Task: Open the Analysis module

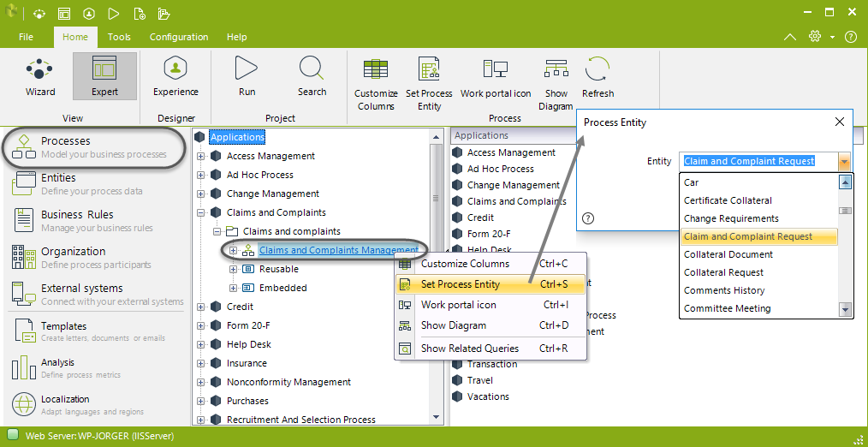Action: (x=94, y=368)
